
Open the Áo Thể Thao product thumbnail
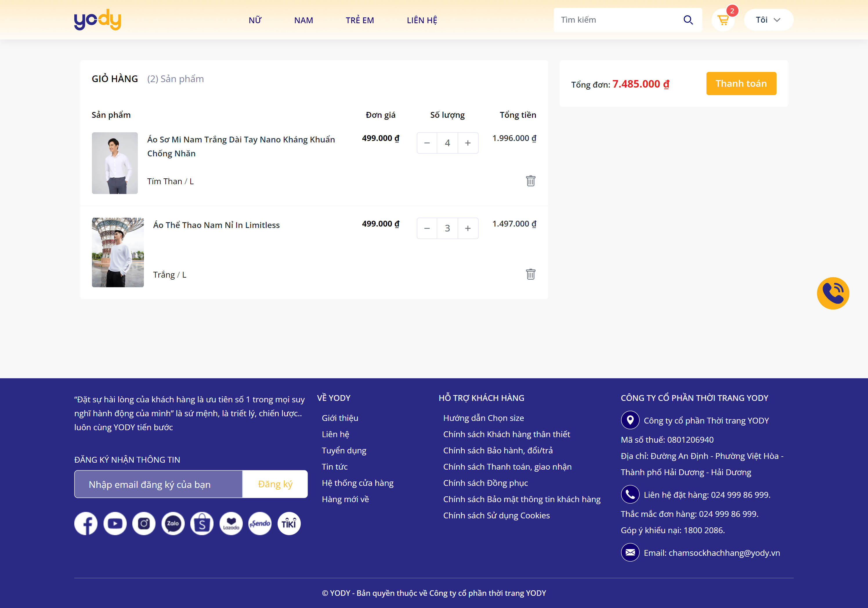tap(117, 252)
